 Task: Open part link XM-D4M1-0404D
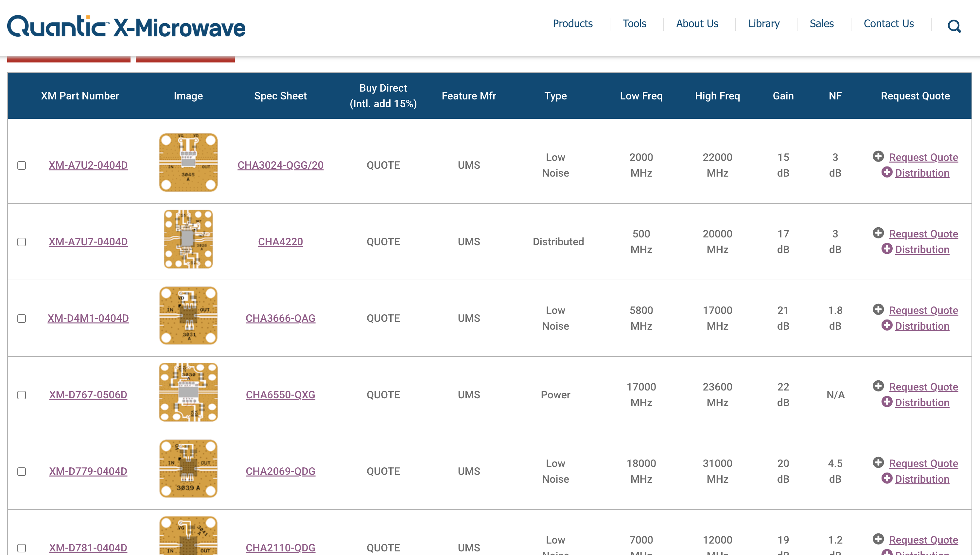click(x=88, y=318)
